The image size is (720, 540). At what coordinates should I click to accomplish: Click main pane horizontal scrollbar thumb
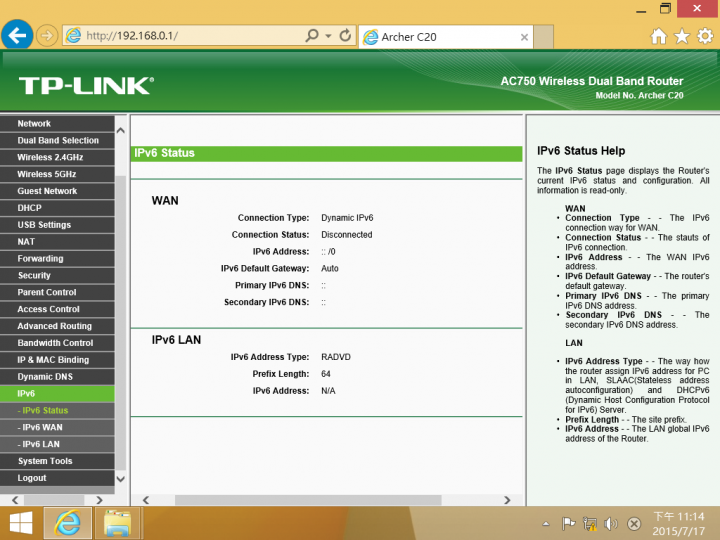tap(308, 500)
